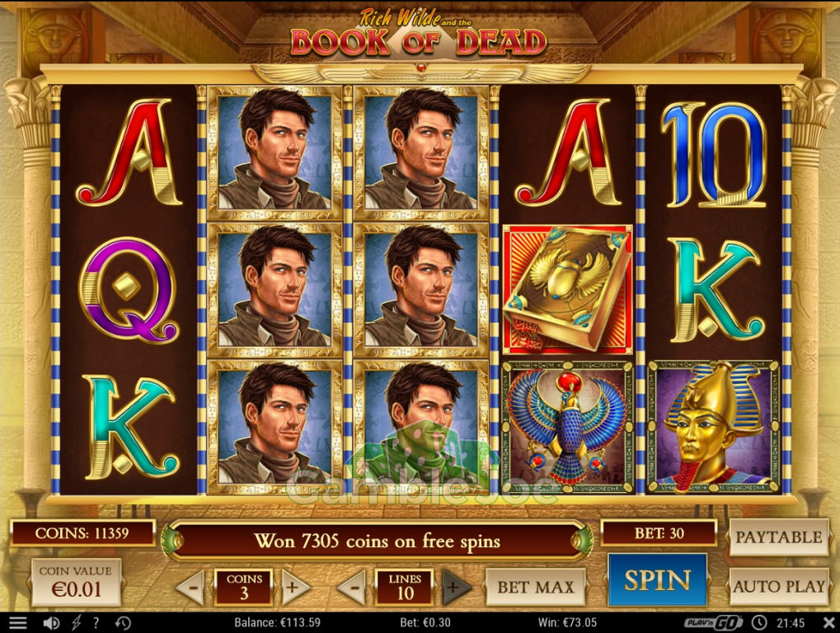Click the blue Horus falcon symbol
This screenshot has width=840, height=633.
click(x=568, y=427)
